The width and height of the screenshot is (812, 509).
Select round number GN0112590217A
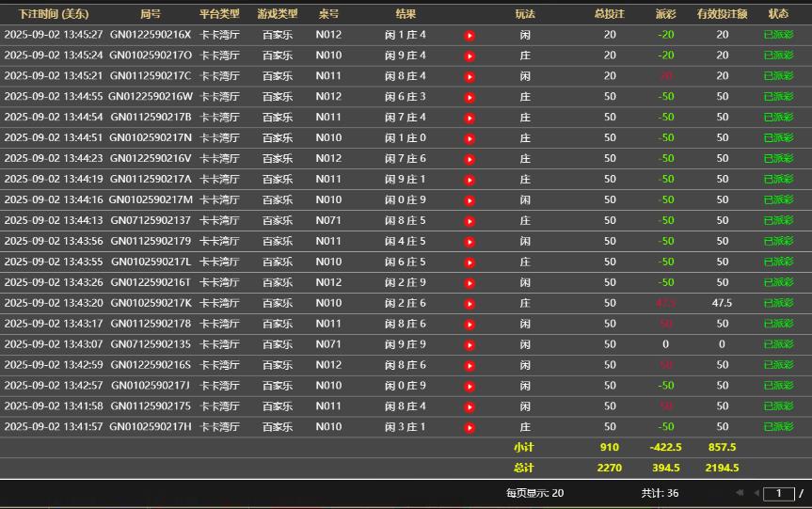pyautogui.click(x=151, y=180)
